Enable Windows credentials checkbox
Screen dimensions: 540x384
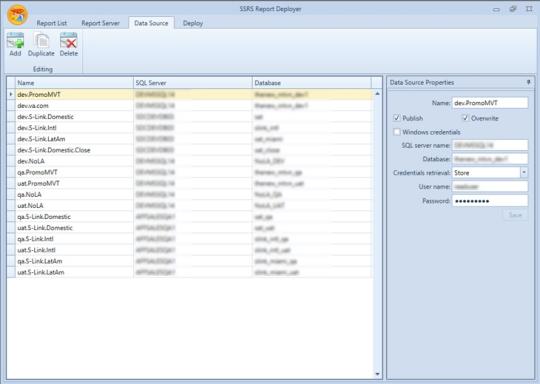point(397,132)
